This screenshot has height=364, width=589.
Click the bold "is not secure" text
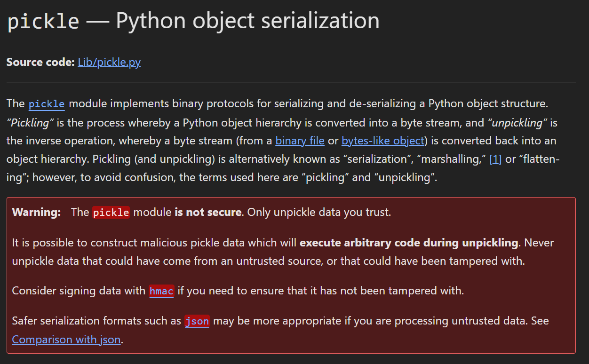click(x=208, y=213)
